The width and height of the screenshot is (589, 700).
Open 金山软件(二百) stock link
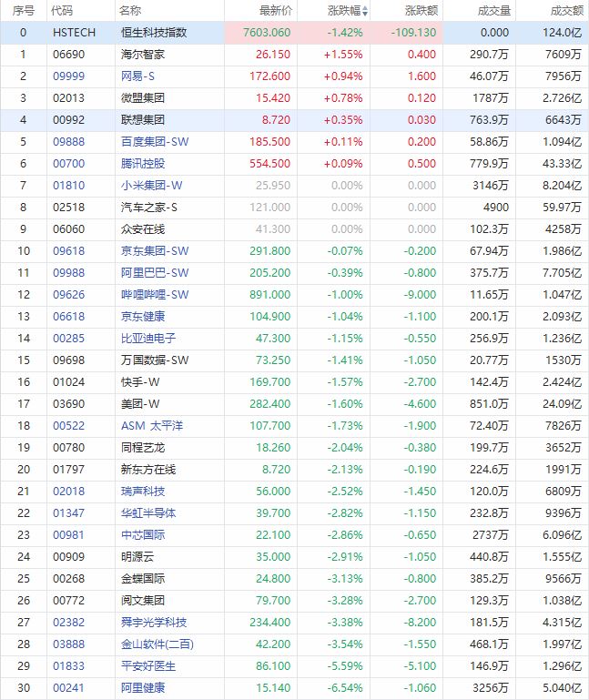pos(157,645)
